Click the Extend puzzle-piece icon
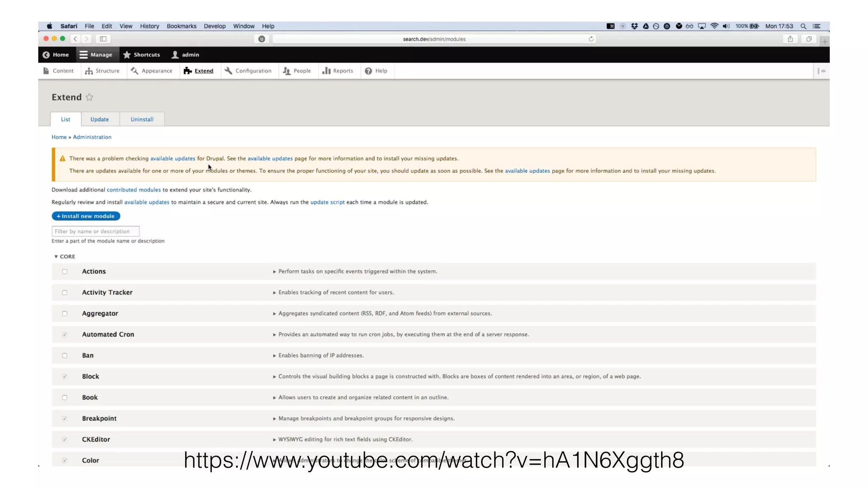The width and height of the screenshot is (868, 488). tap(187, 71)
